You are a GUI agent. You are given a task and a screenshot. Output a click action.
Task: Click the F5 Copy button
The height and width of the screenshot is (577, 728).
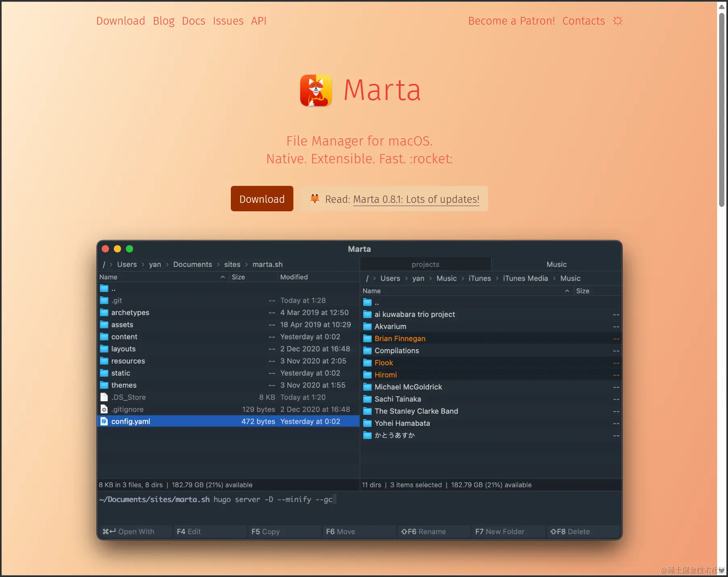[284, 531]
